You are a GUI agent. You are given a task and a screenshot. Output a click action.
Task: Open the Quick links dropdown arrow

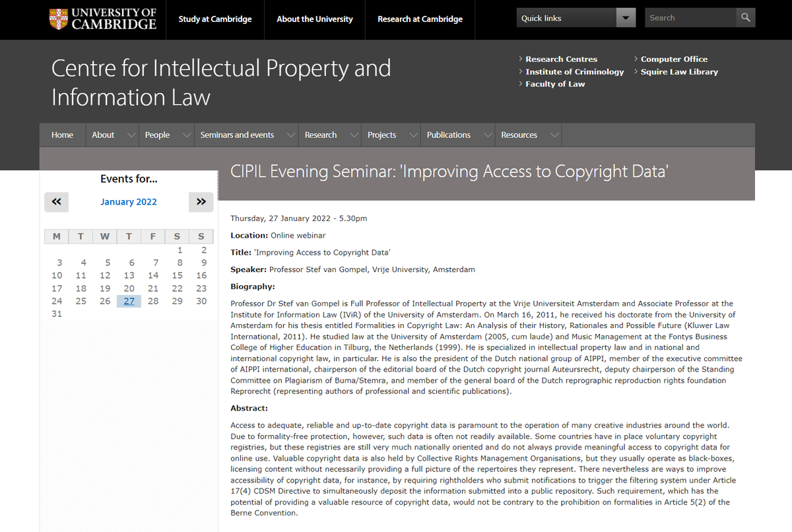pyautogui.click(x=626, y=18)
